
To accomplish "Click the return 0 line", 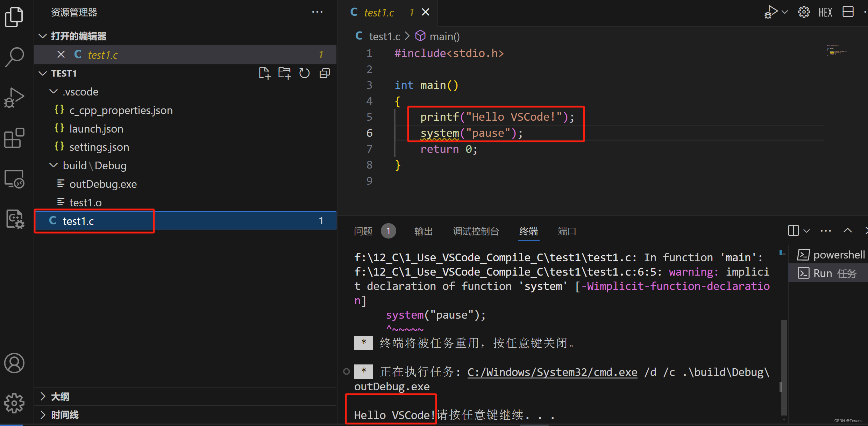I will pos(449,149).
